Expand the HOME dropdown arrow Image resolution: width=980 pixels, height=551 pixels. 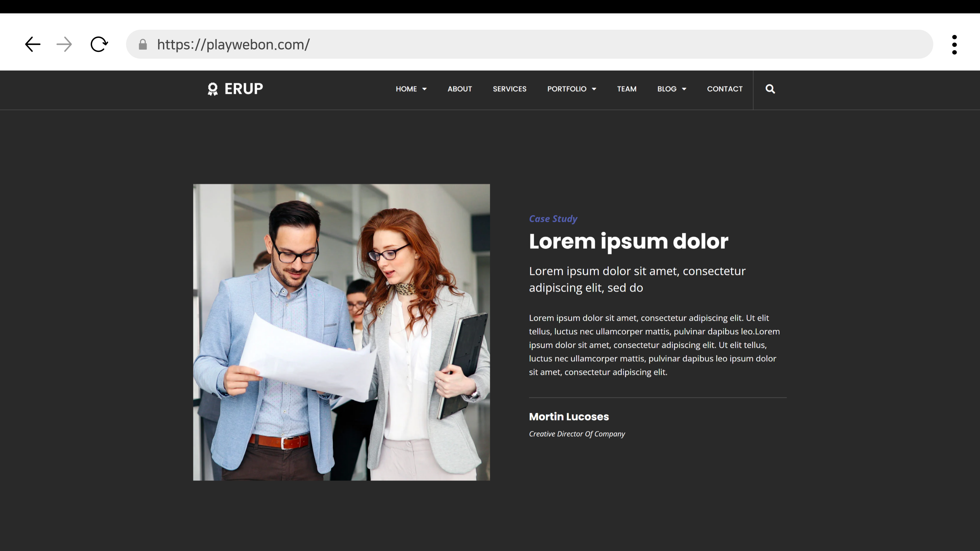425,89
